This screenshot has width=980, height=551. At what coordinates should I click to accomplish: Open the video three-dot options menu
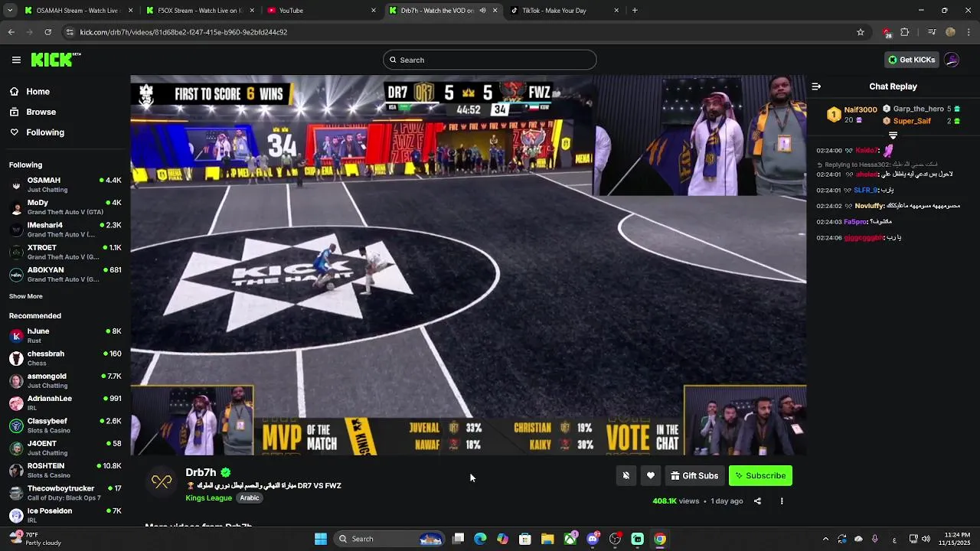pyautogui.click(x=782, y=501)
